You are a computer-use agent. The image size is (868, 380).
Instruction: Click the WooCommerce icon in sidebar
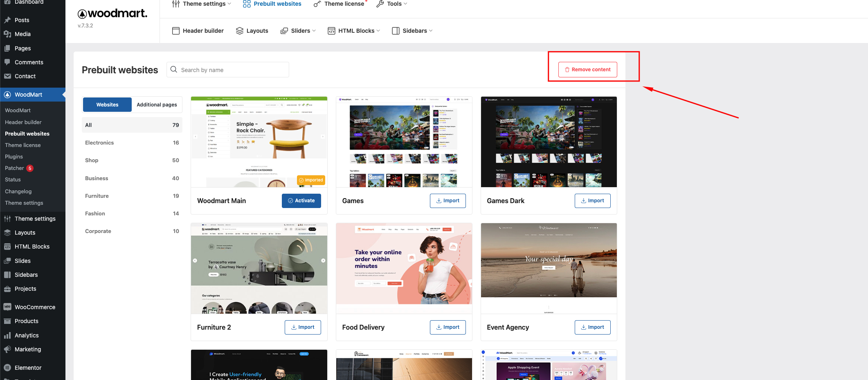pyautogui.click(x=7, y=307)
